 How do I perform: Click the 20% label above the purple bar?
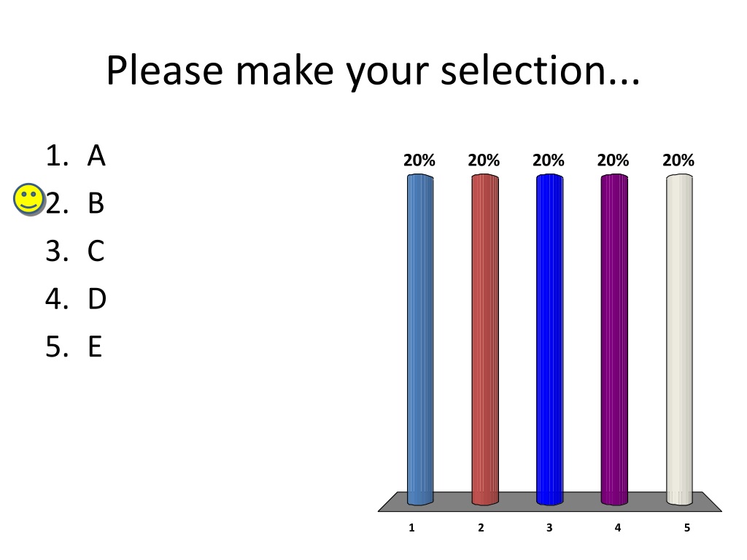(x=613, y=160)
